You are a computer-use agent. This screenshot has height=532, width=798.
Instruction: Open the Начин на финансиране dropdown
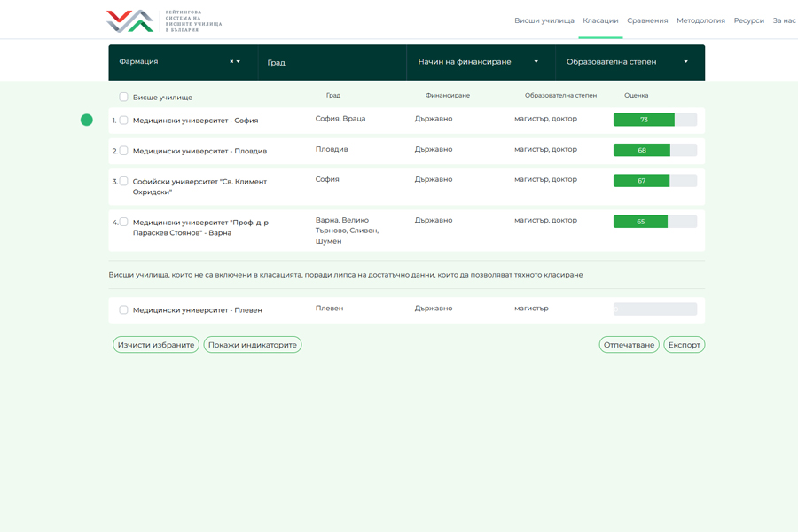pyautogui.click(x=481, y=62)
